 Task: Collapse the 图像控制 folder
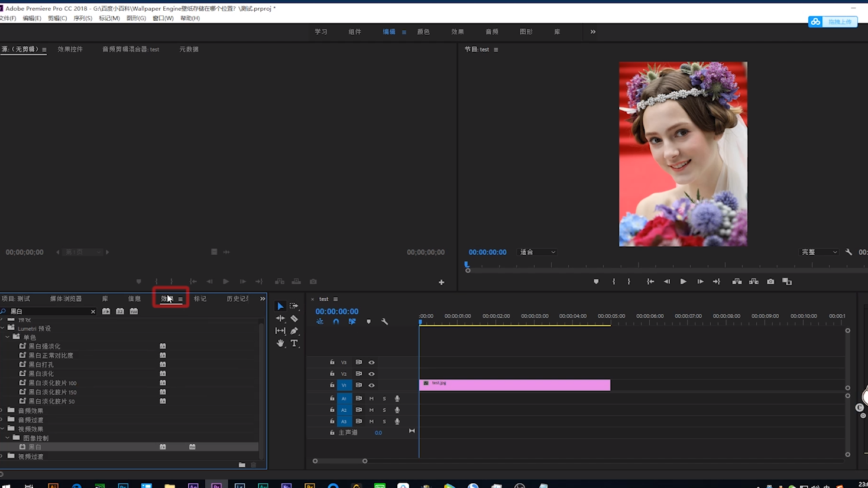click(8, 438)
